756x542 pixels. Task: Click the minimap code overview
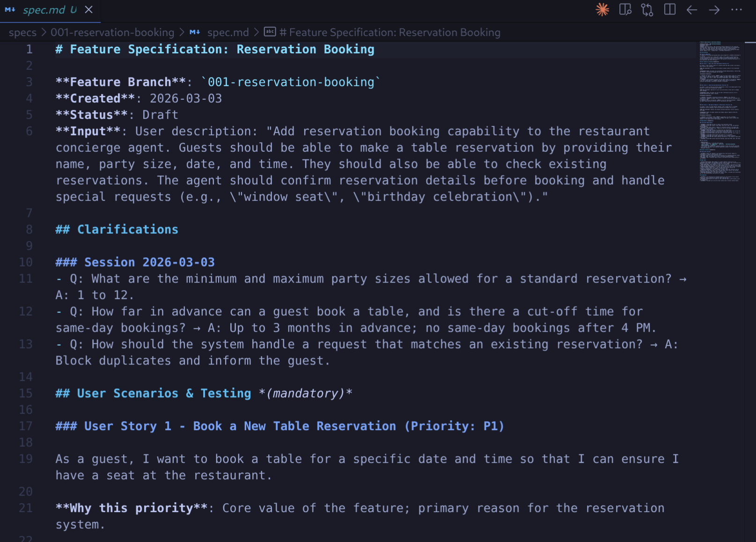coord(719,111)
